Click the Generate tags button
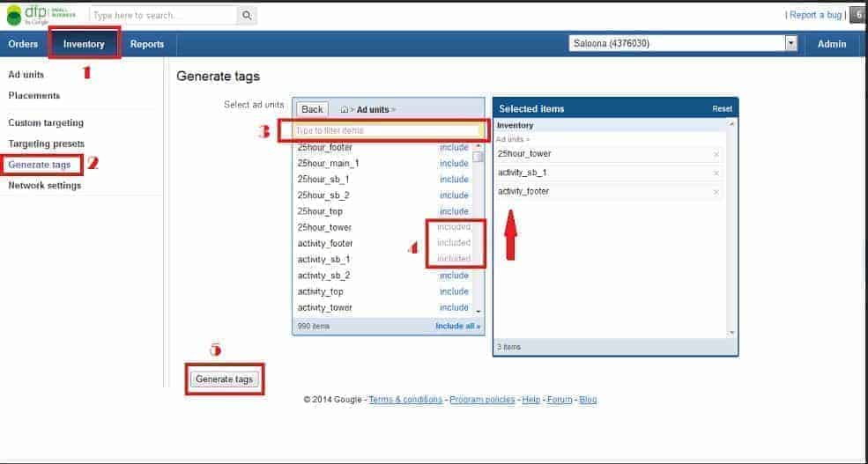The image size is (868, 464). tap(224, 379)
